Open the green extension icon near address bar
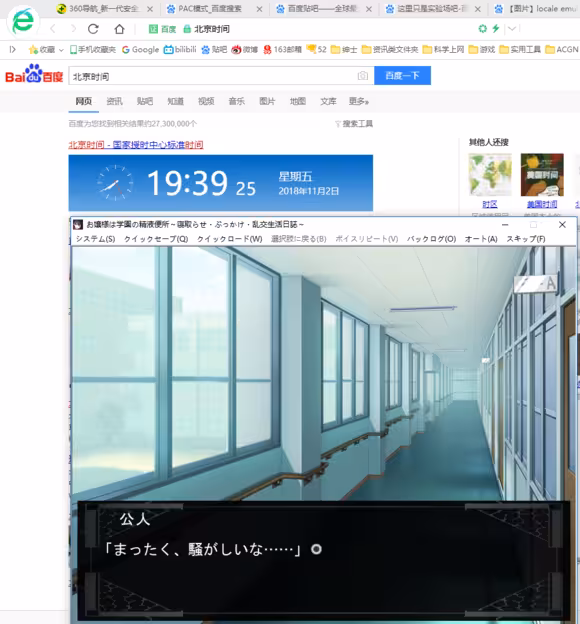The width and height of the screenshot is (580, 624). [x=482, y=29]
